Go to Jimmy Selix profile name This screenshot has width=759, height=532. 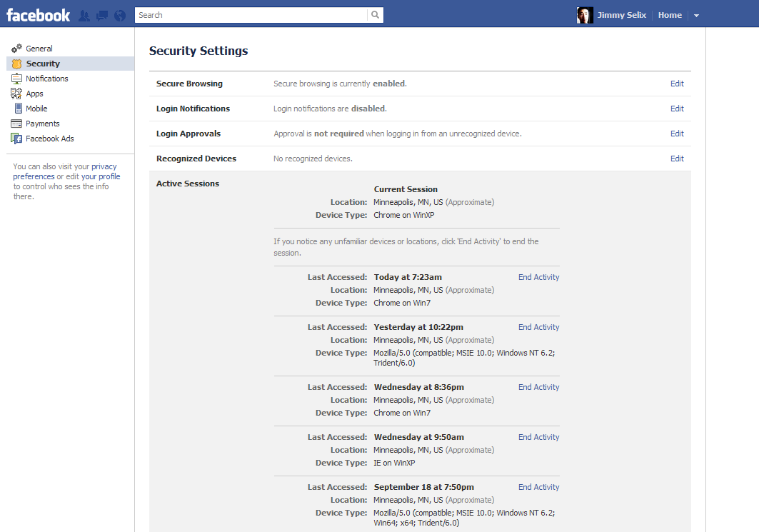pos(621,15)
